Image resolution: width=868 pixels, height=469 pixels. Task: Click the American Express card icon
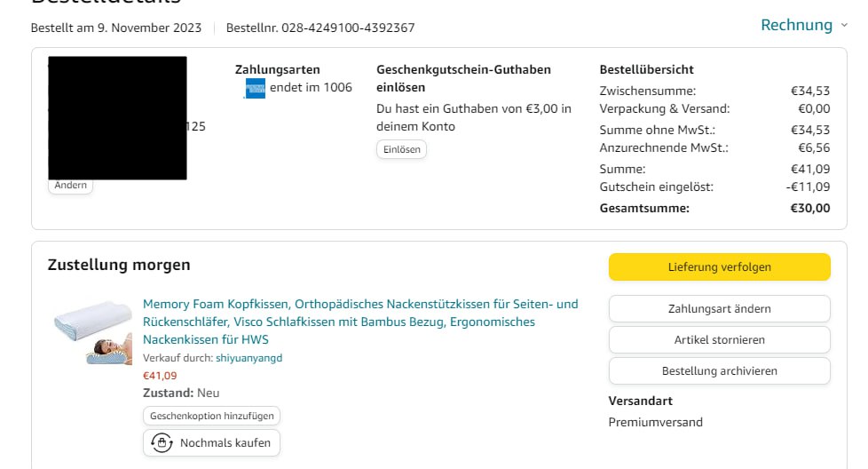pos(255,88)
